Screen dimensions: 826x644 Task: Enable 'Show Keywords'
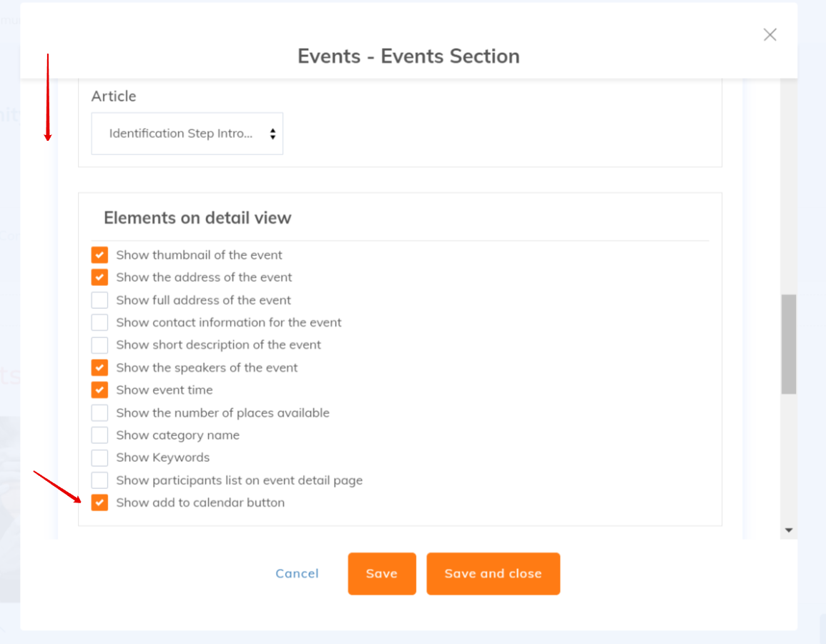click(x=99, y=457)
